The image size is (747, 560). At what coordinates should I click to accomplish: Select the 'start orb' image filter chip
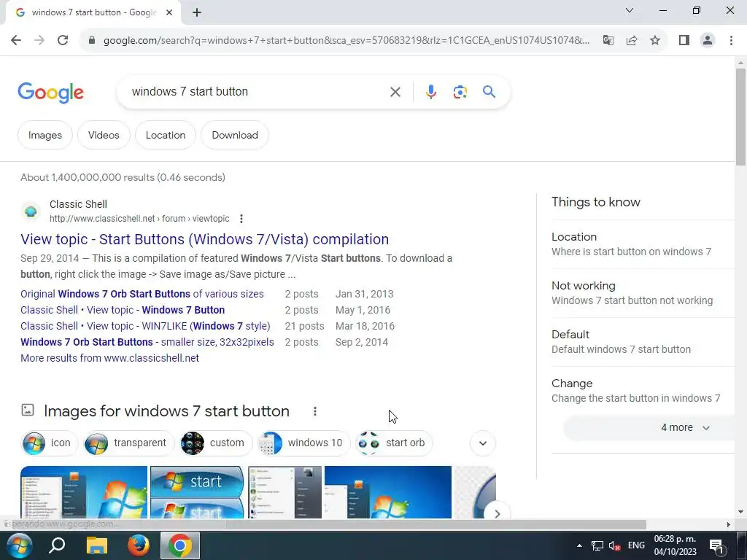click(x=394, y=443)
